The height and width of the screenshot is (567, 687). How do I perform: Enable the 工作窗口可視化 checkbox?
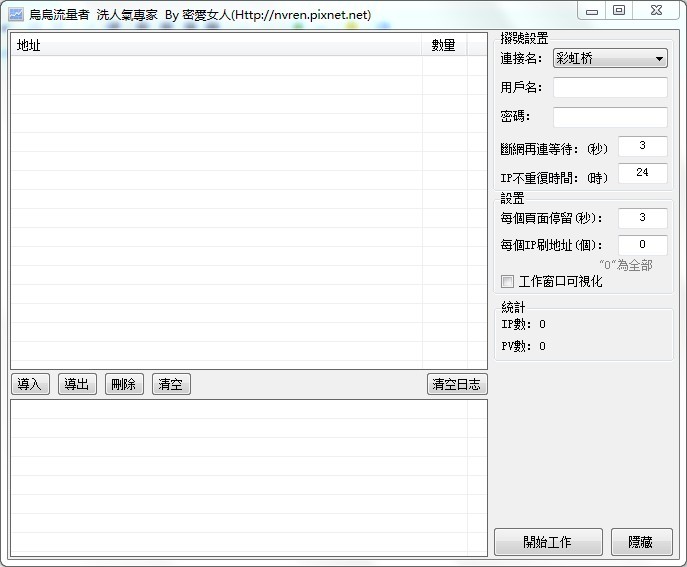pyautogui.click(x=507, y=281)
